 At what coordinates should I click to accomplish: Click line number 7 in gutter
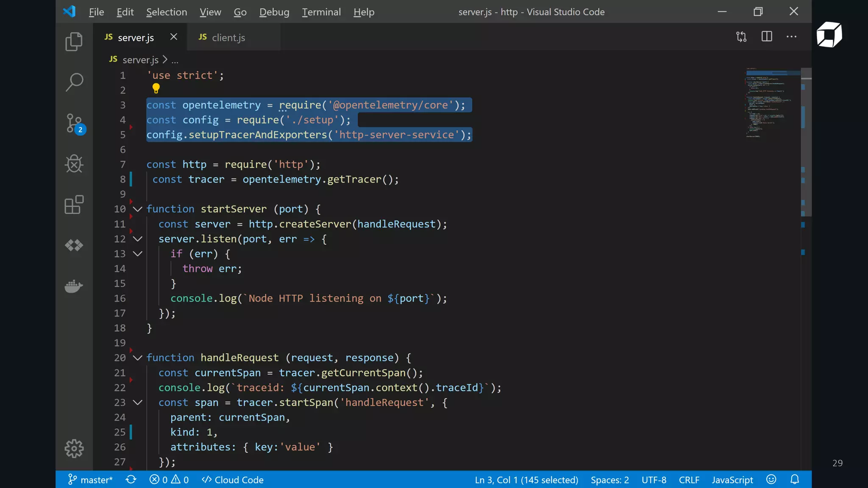click(x=122, y=164)
